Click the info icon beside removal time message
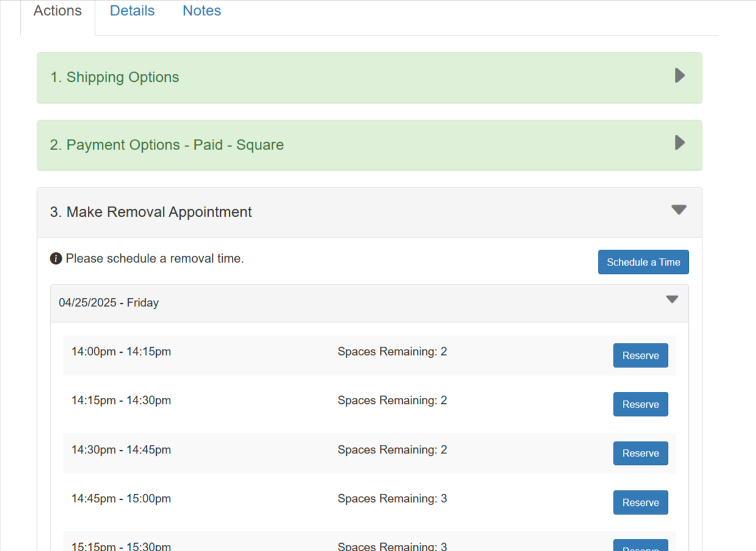 pos(56,259)
